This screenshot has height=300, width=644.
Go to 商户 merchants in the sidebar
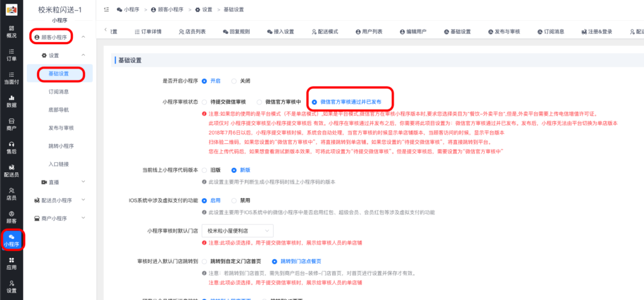[x=11, y=123]
